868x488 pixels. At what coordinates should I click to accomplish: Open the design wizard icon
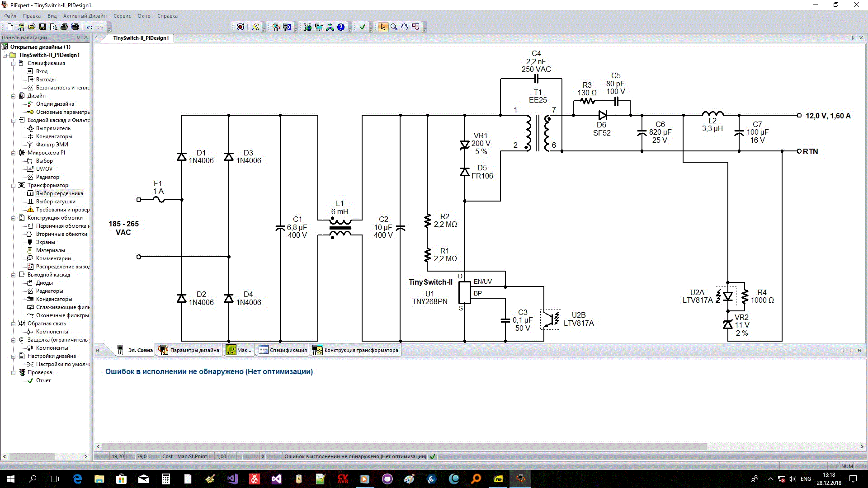point(21,27)
